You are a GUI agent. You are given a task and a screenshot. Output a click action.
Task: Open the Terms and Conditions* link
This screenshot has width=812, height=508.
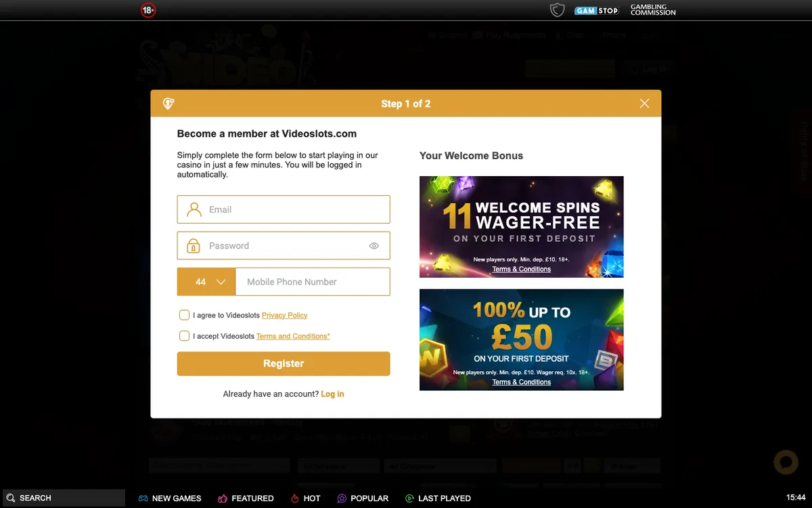tap(293, 337)
